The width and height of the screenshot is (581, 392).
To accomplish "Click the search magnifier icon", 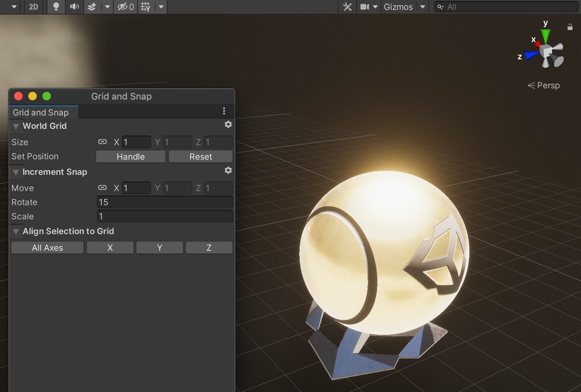I will pos(440,7).
